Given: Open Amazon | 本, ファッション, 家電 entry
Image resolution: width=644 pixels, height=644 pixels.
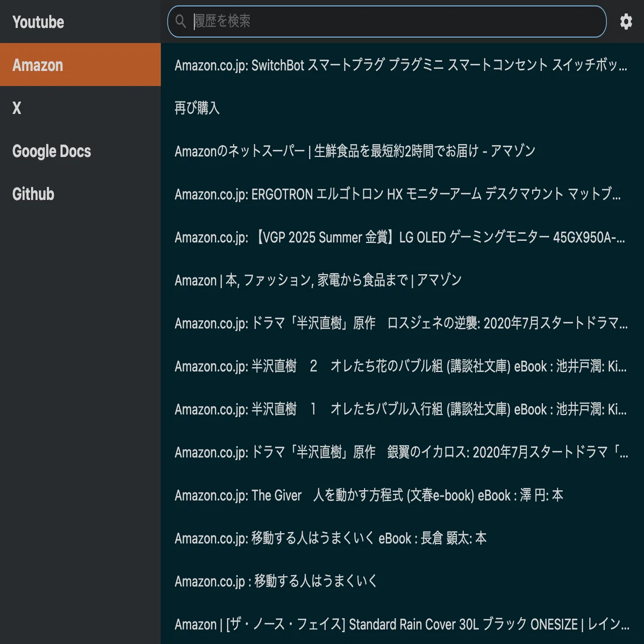Looking at the screenshot, I should coord(402,280).
